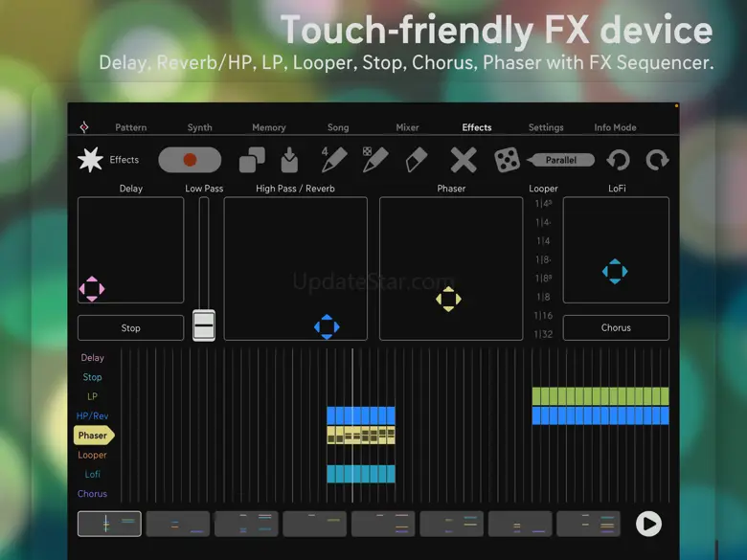Toggle the Stop effect button

130,327
